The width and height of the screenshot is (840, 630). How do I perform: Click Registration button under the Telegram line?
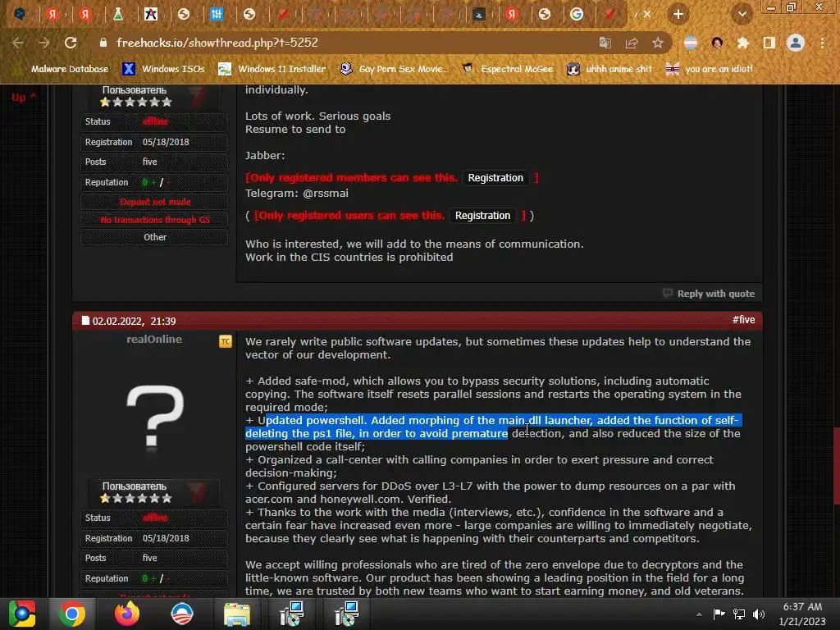point(482,216)
